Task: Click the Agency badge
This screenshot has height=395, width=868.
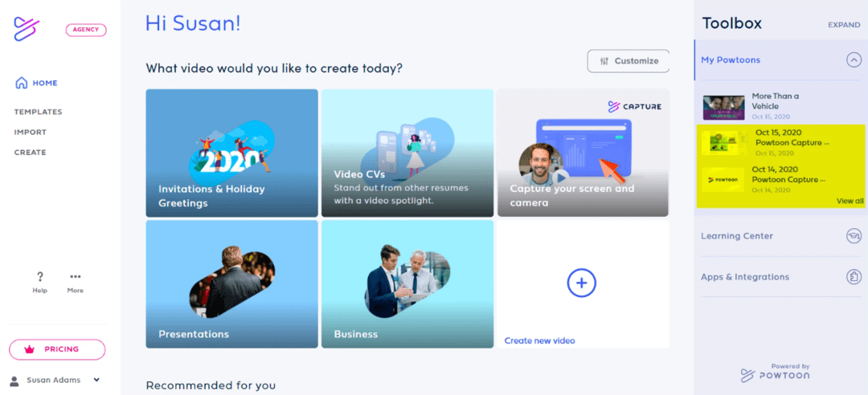Action: pos(86,31)
